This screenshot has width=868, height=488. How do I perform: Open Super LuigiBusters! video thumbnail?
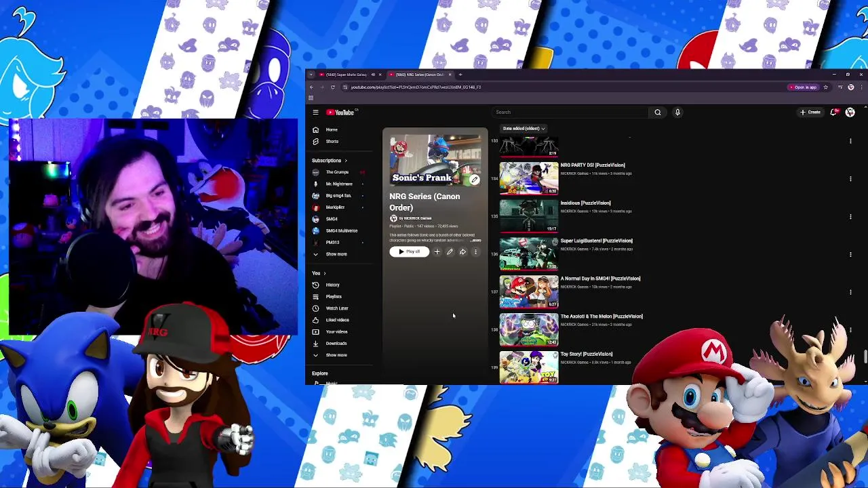click(x=529, y=254)
